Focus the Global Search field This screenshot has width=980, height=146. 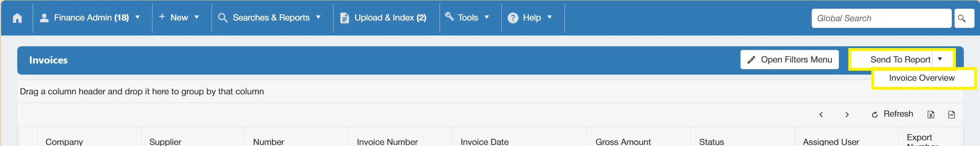[x=881, y=18]
